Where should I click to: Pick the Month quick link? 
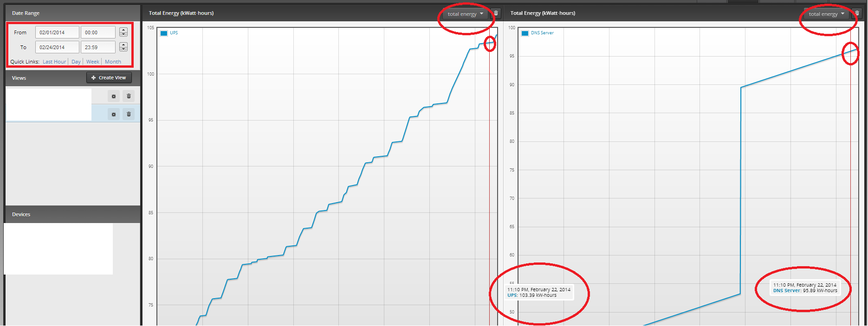click(x=113, y=62)
